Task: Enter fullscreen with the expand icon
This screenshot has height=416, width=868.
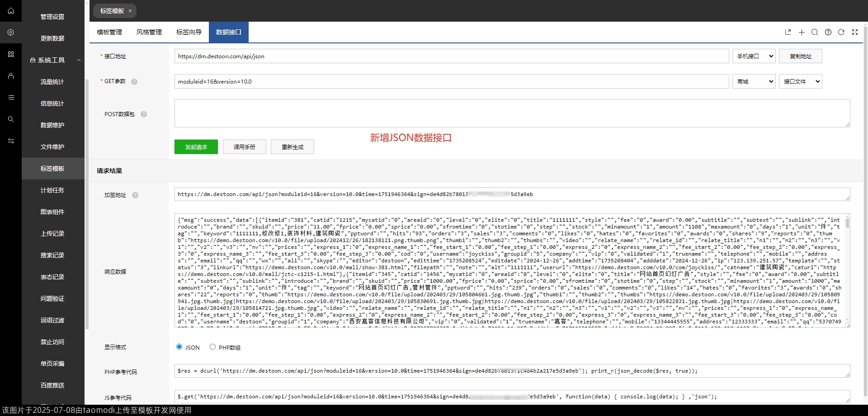Action: point(855,32)
